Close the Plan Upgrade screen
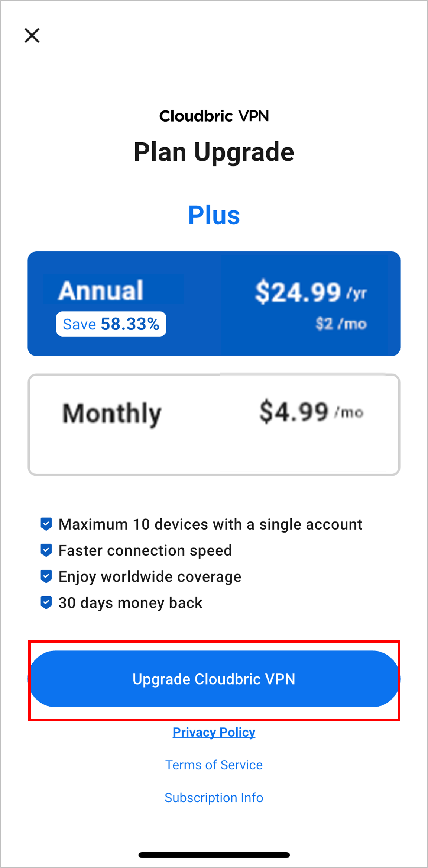 coord(32,36)
